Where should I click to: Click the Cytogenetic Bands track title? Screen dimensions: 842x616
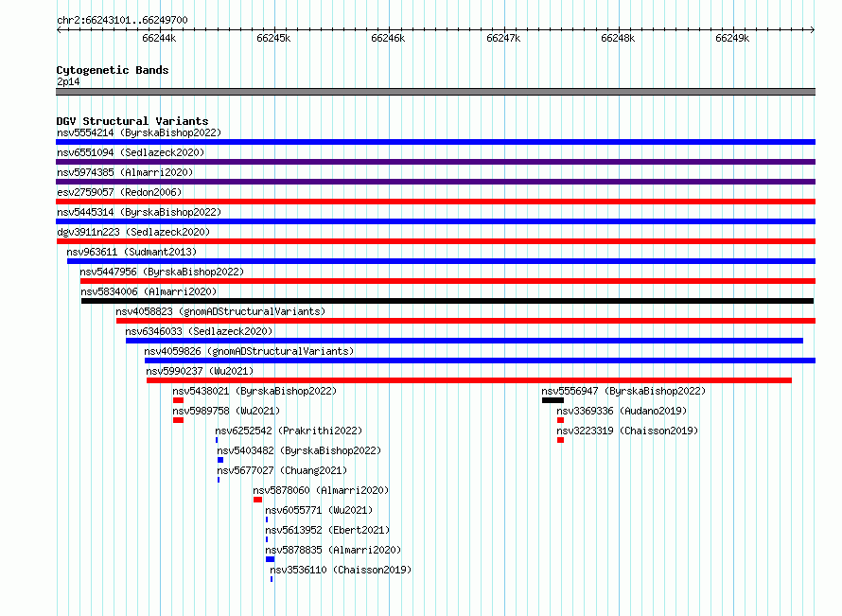(113, 70)
